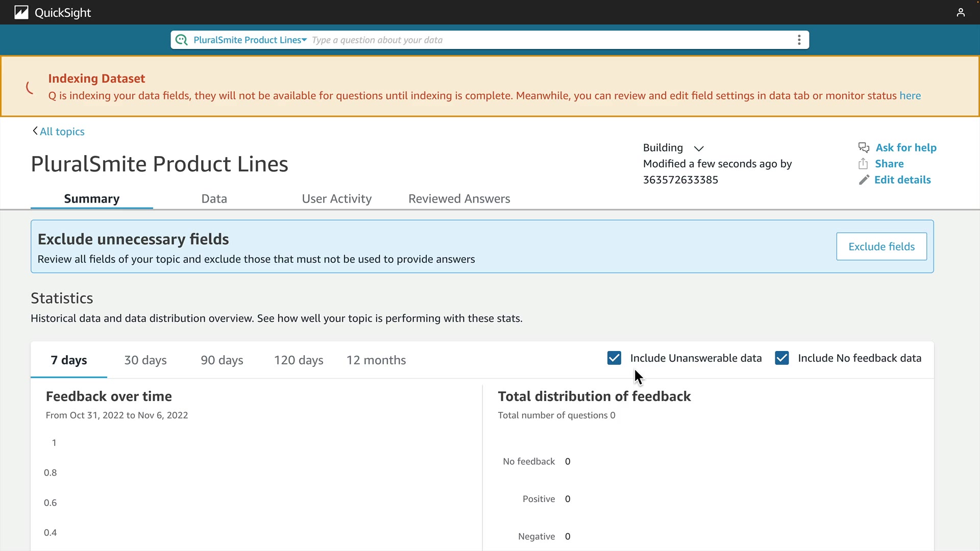Follow the 'here' indexing status link
The height and width of the screenshot is (551, 980).
tap(910, 96)
